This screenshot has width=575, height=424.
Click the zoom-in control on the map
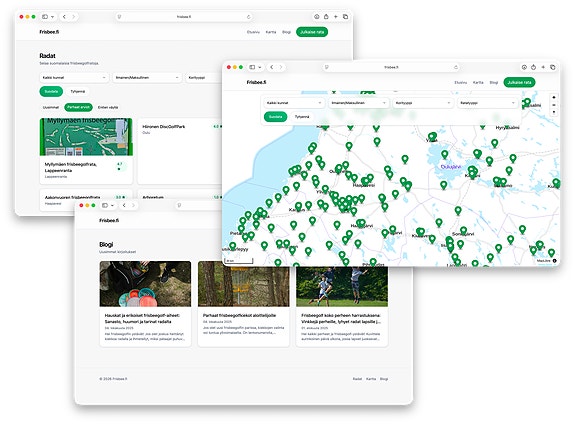[553, 98]
